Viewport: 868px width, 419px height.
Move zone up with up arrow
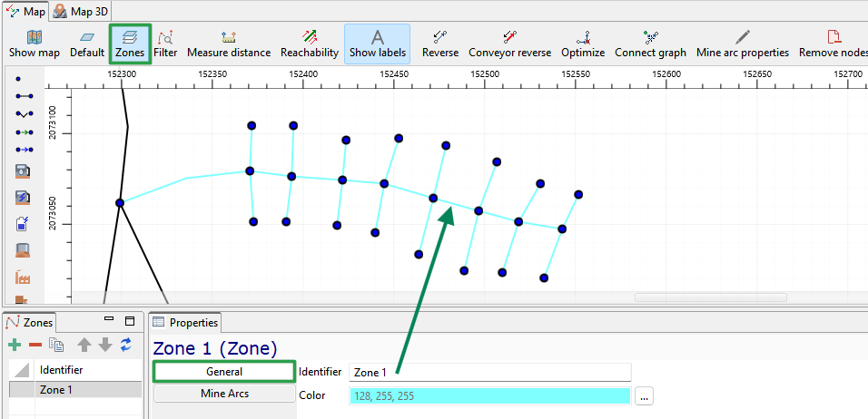pos(84,345)
